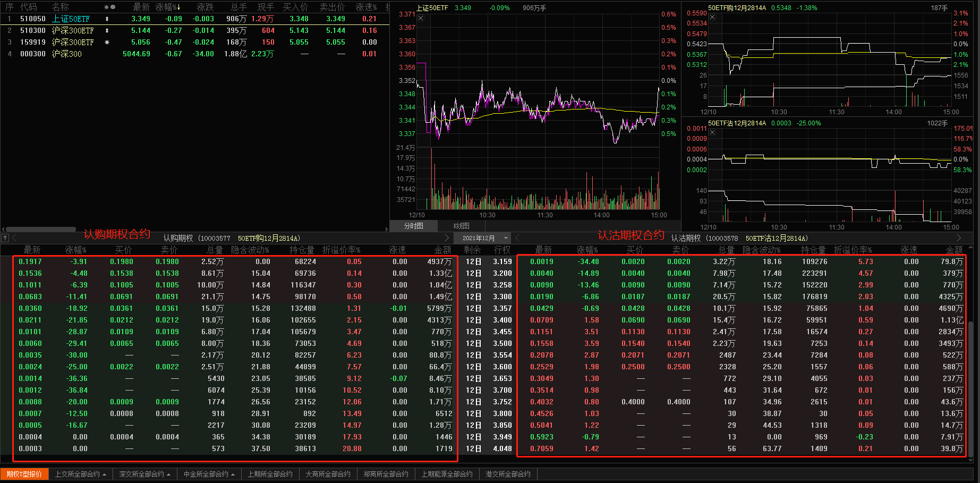Click put latest price 0.7059

coord(542,448)
